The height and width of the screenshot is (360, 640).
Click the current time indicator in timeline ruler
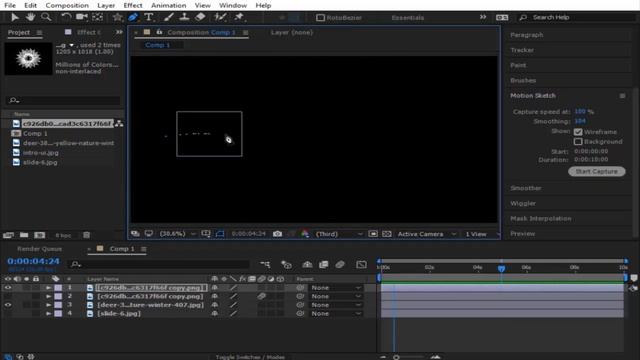coord(501,268)
